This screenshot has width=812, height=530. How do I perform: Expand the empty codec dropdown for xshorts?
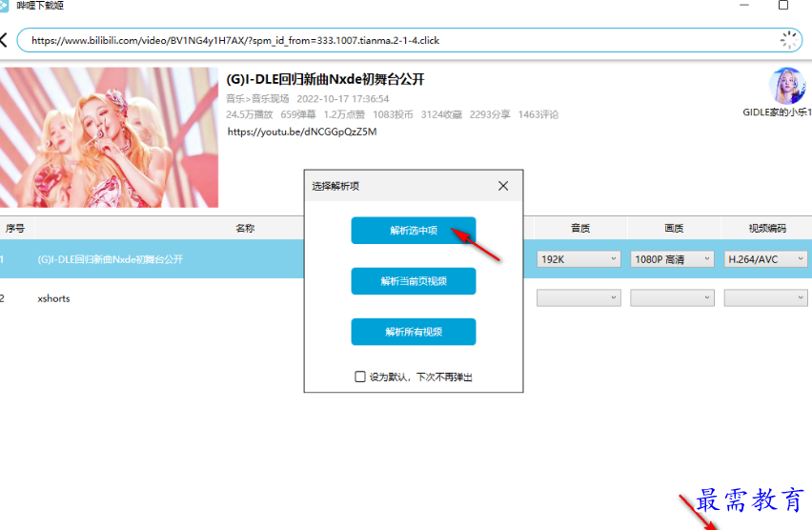pos(765,298)
